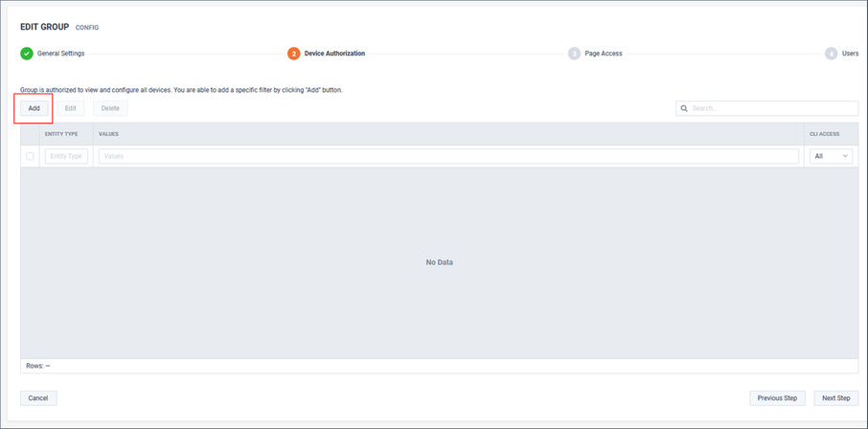Click the search magnifier icon

point(684,108)
